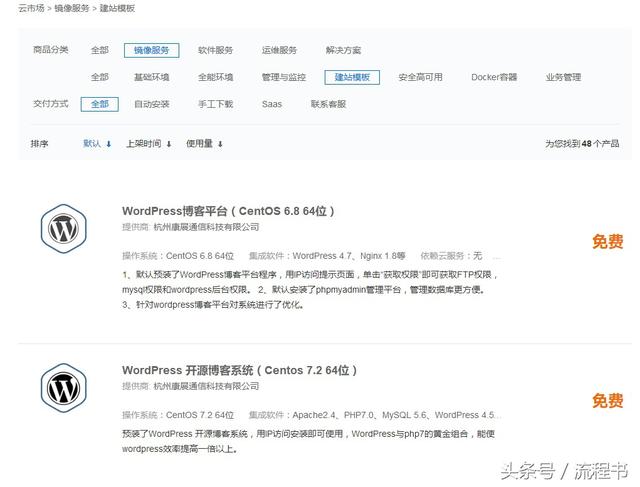Select 运维服务 category filter

click(x=279, y=50)
